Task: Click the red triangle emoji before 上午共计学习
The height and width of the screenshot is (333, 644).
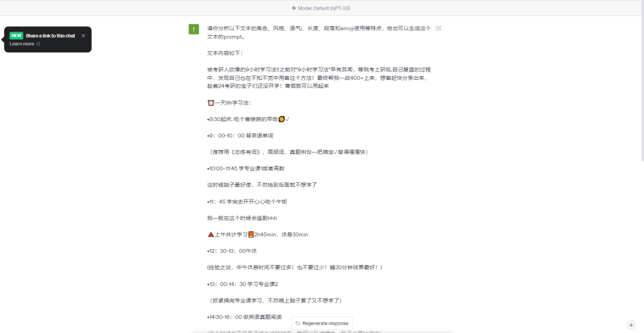Action: point(210,235)
